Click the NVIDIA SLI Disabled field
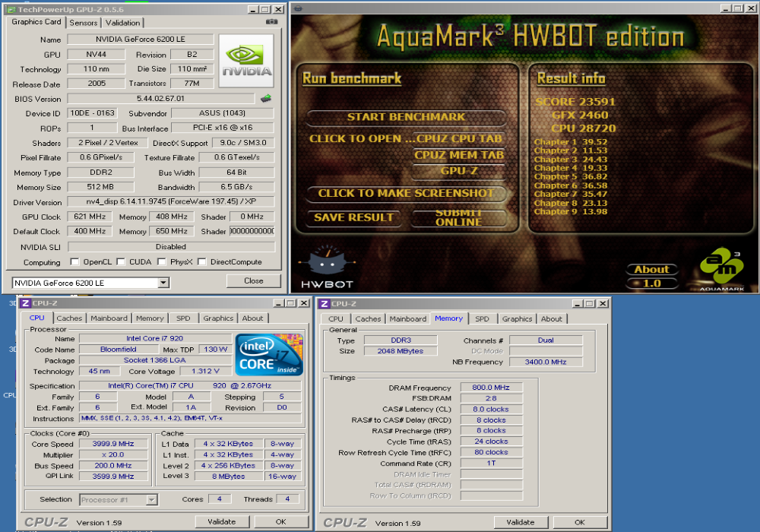 click(x=170, y=246)
